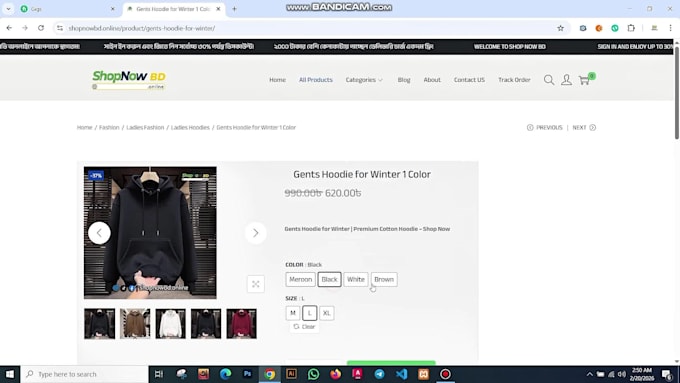Expand the Categories menu
Image resolution: width=680 pixels, height=383 pixels.
pyautogui.click(x=364, y=80)
